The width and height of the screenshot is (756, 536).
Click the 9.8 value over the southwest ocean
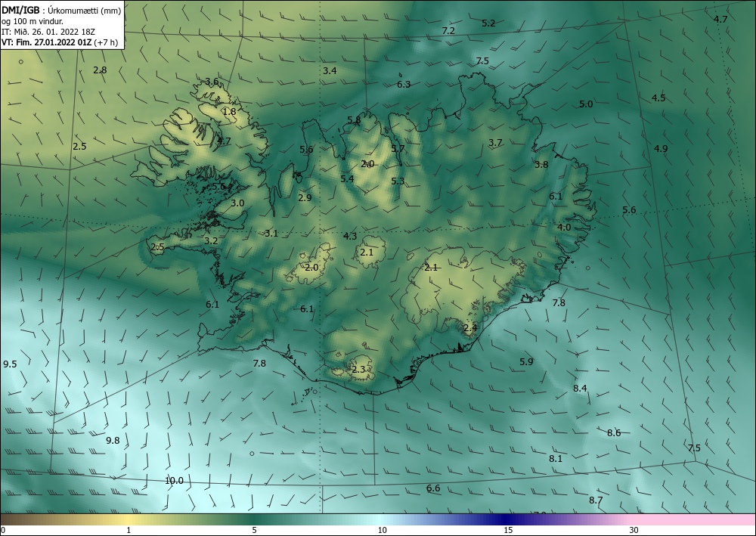coord(113,440)
